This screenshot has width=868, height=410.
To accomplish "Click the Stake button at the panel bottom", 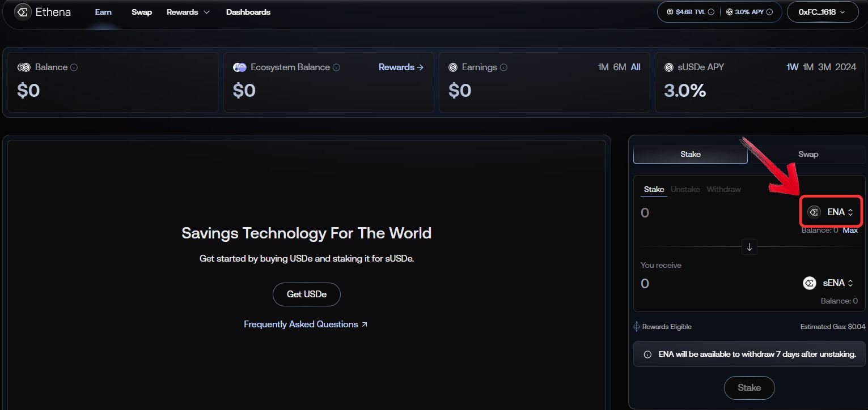I will coord(749,388).
